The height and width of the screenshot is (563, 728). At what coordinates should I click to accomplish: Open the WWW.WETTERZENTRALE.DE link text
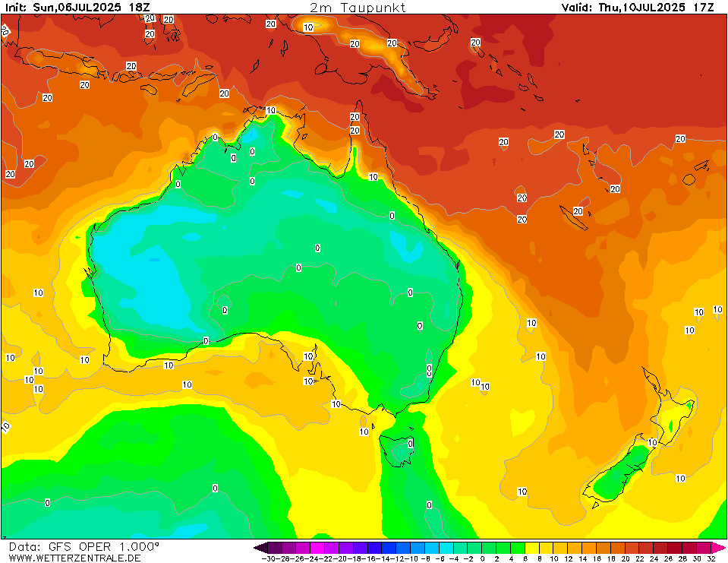point(74,558)
